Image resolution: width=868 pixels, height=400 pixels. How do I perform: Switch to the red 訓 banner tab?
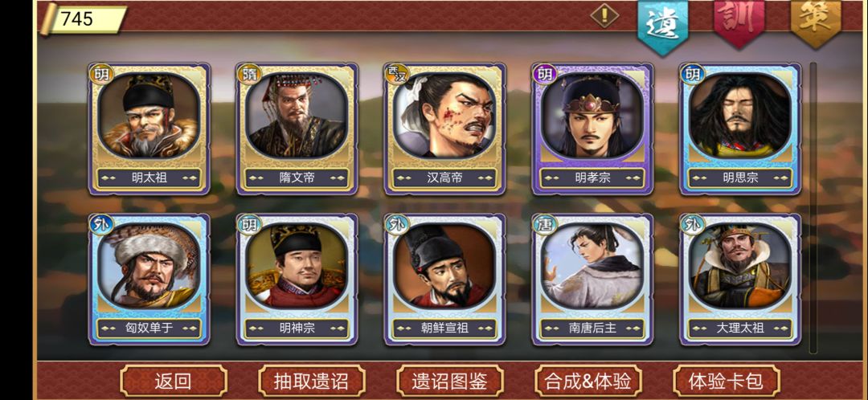(x=739, y=22)
